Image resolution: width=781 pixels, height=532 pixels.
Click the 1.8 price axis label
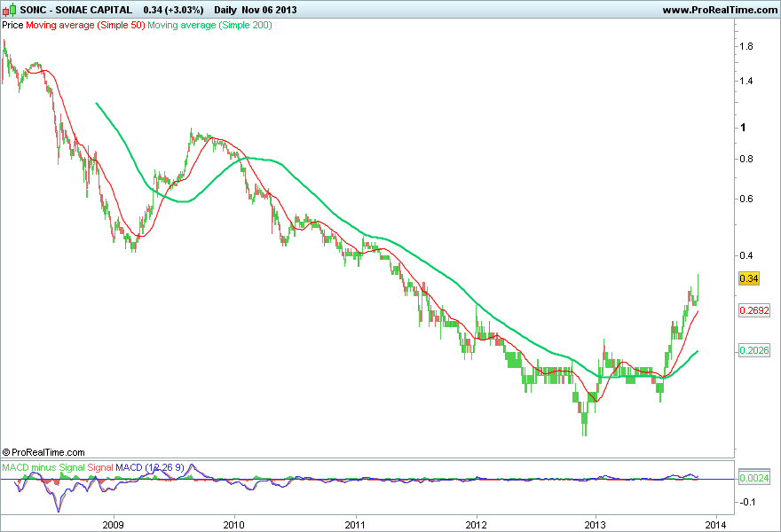(746, 46)
